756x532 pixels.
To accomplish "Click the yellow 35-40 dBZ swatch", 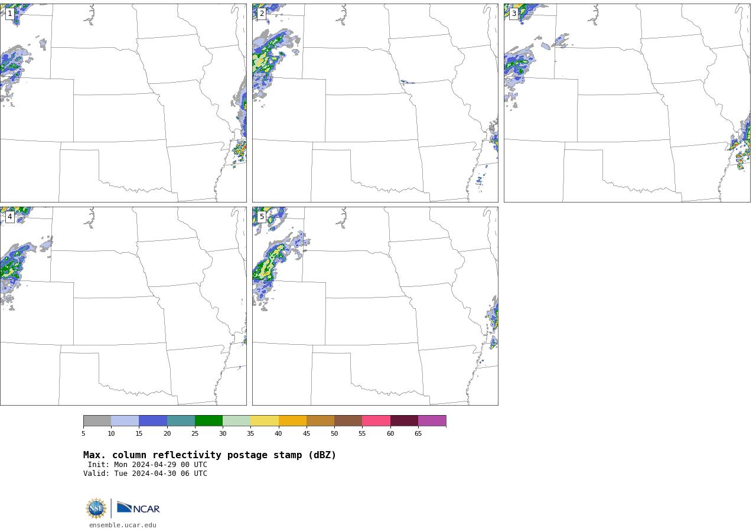I will (x=265, y=421).
